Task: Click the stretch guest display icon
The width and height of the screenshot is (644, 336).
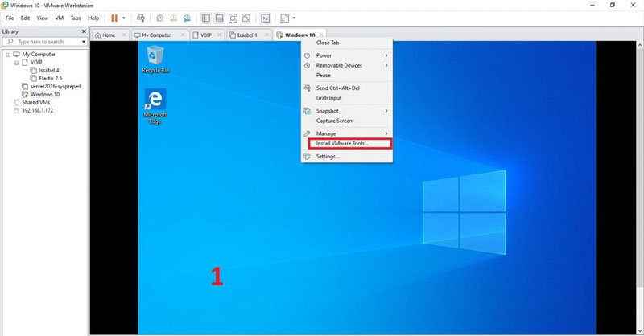Action: [285, 18]
